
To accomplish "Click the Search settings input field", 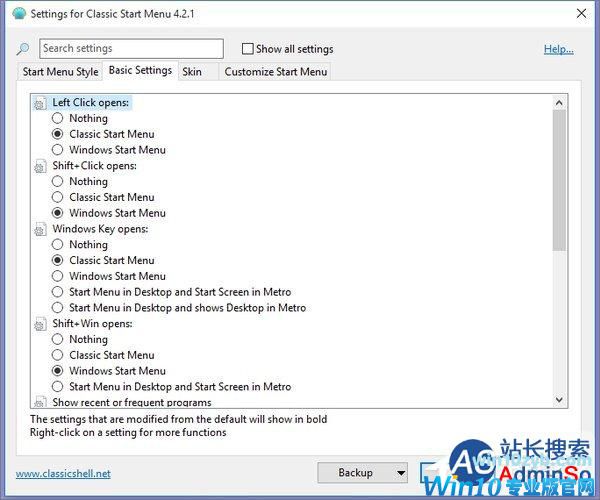I will [131, 49].
